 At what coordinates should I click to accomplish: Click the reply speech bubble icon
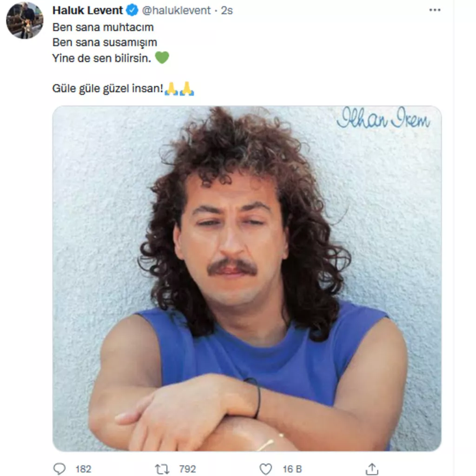point(59,469)
